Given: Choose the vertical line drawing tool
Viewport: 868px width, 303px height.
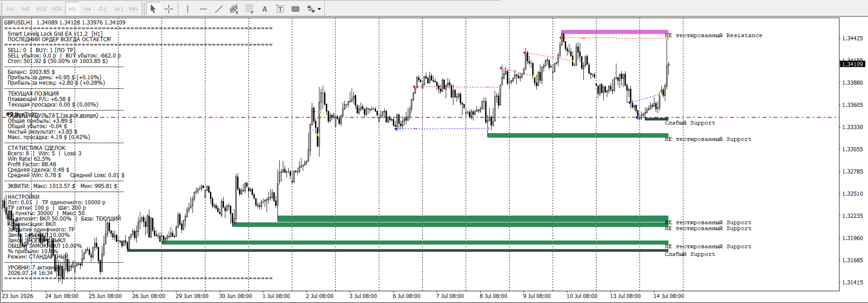Looking at the screenshot, I should click(x=188, y=9).
